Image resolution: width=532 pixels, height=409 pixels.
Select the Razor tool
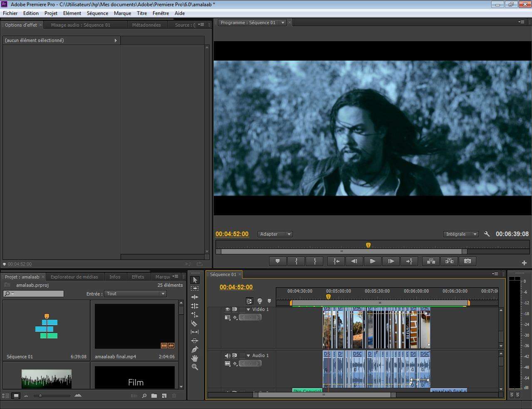click(195, 323)
